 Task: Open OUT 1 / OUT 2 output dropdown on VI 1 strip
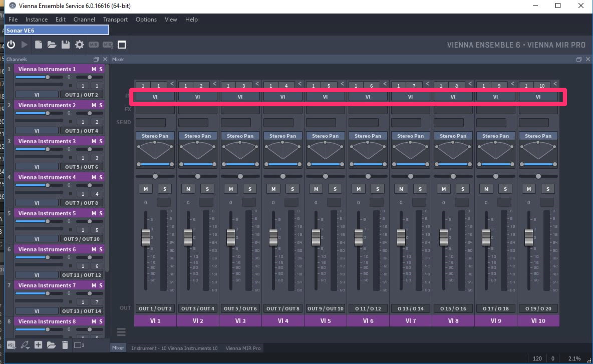pos(155,308)
